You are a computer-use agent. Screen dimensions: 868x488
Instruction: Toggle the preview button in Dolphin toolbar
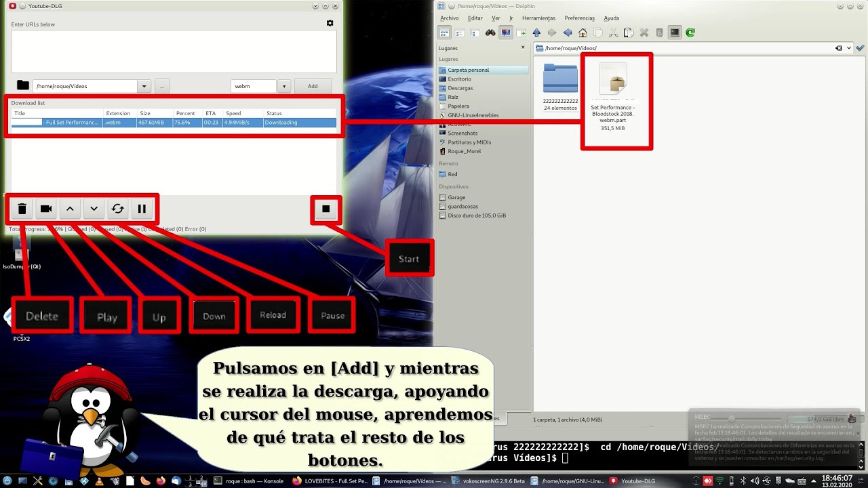tap(506, 33)
